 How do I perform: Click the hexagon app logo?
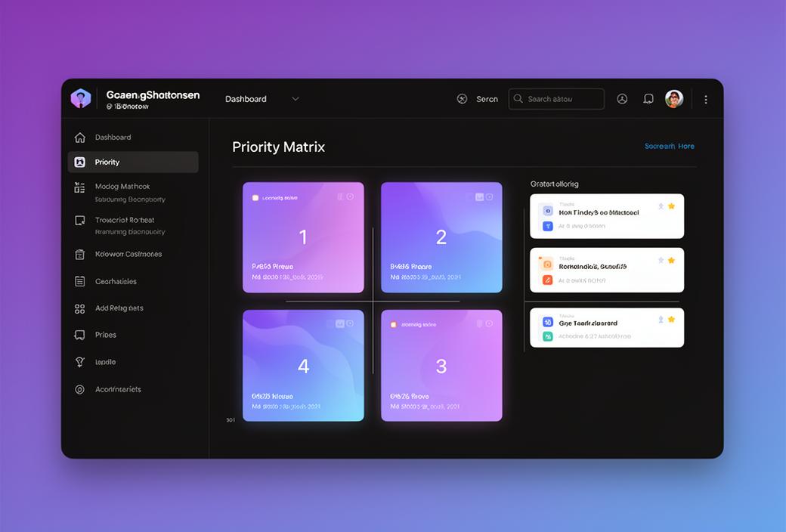[x=81, y=99]
